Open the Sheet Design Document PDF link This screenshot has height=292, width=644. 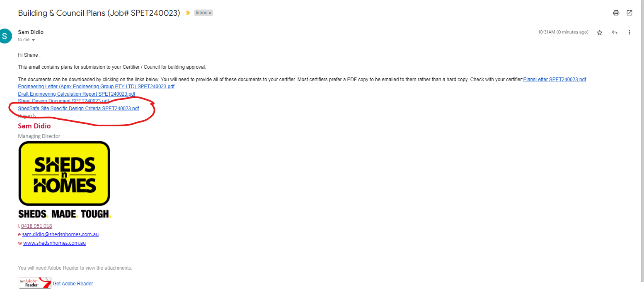[63, 101]
